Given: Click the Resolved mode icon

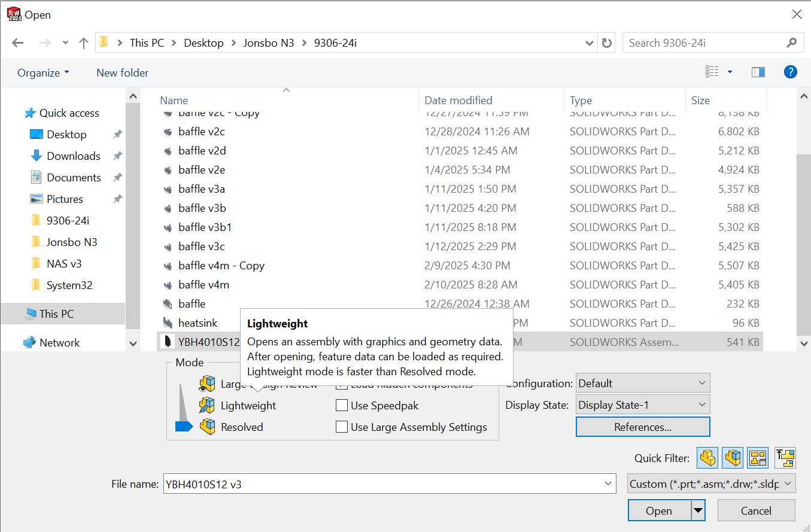Looking at the screenshot, I should [x=207, y=427].
